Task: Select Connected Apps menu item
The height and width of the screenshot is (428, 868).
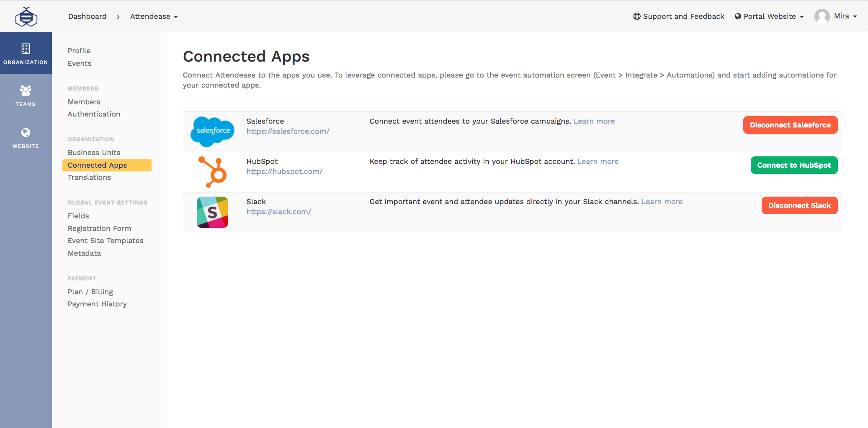Action: click(107, 165)
